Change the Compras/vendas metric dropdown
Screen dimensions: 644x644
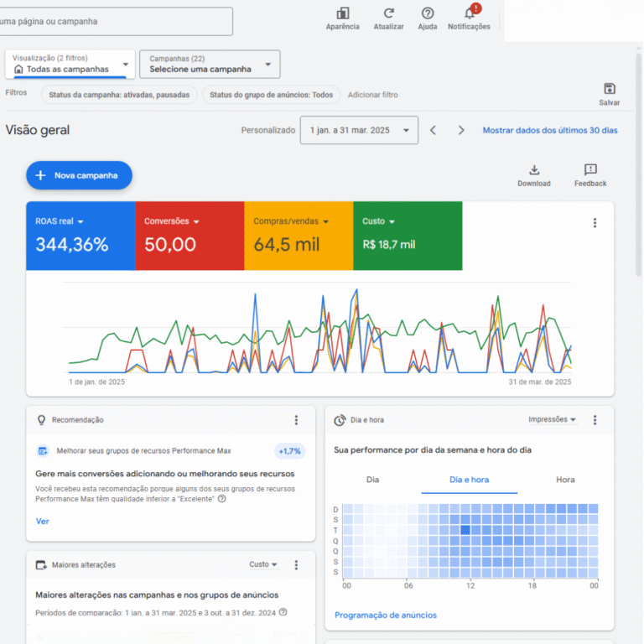[x=291, y=221]
